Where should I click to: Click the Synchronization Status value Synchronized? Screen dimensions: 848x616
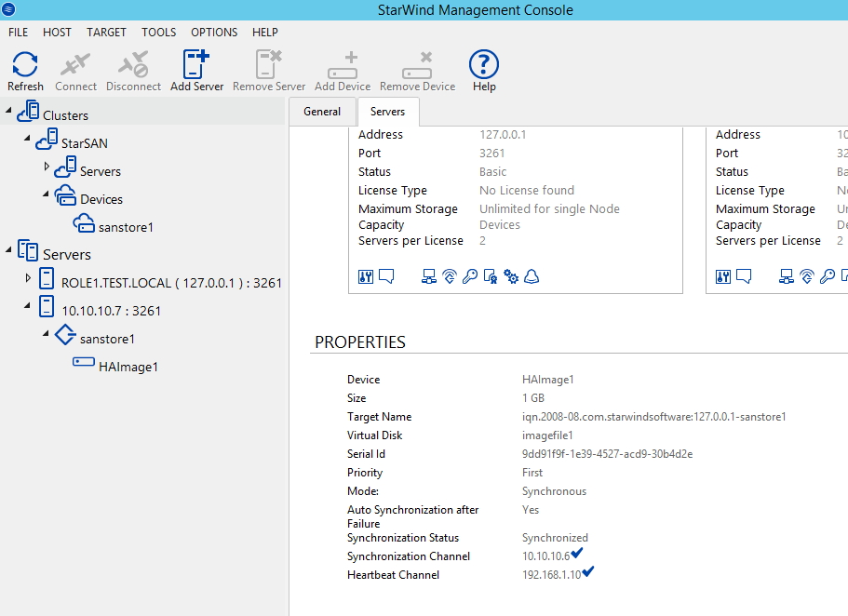click(555, 538)
